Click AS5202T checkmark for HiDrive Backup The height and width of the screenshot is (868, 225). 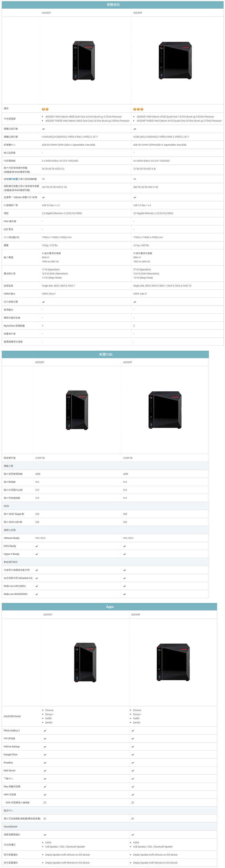pyautogui.click(x=45, y=746)
